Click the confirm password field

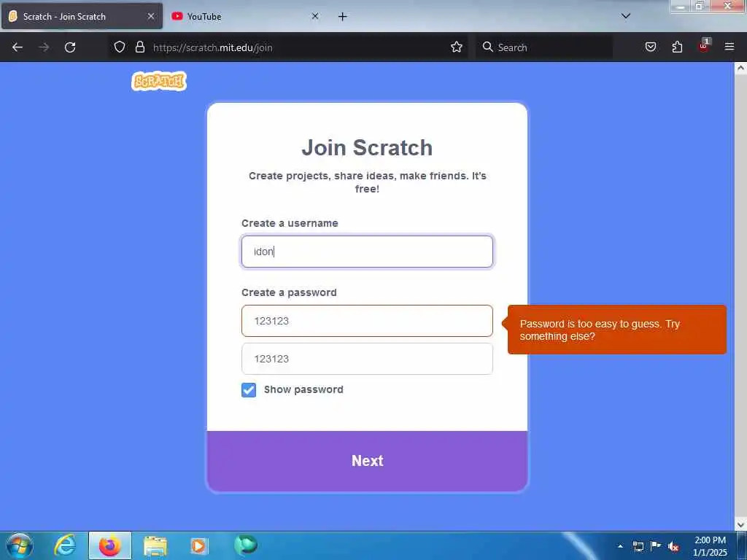pyautogui.click(x=367, y=359)
